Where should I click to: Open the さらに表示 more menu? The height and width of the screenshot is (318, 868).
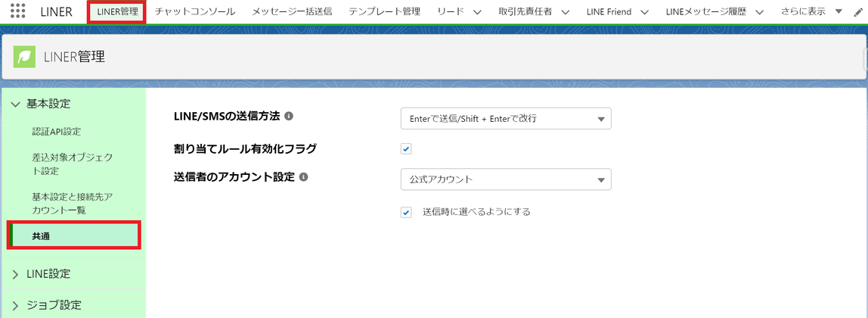point(812,11)
